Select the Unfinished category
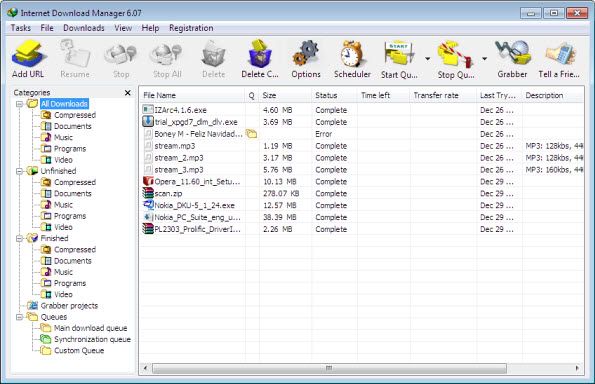595x384 pixels. tap(58, 171)
